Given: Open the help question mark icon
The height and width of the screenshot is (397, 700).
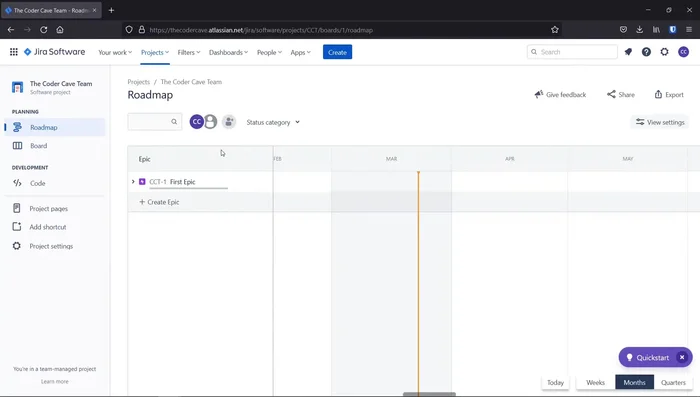Looking at the screenshot, I should [x=646, y=52].
